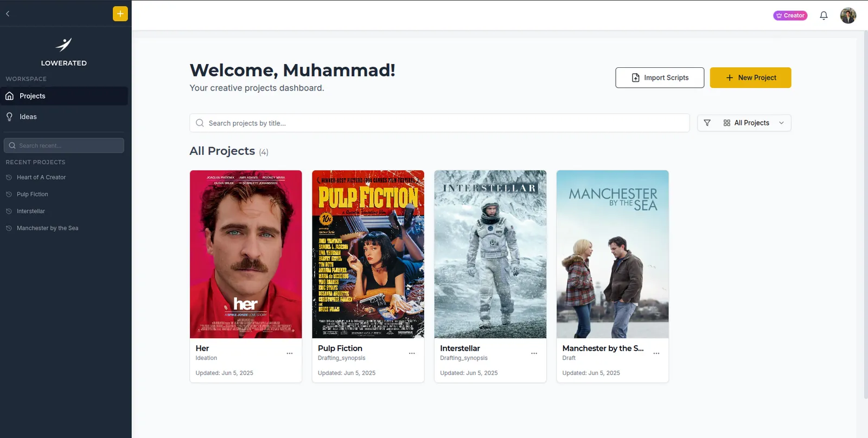The height and width of the screenshot is (438, 868).
Task: Click the Interstellar card title
Action: tap(460, 348)
